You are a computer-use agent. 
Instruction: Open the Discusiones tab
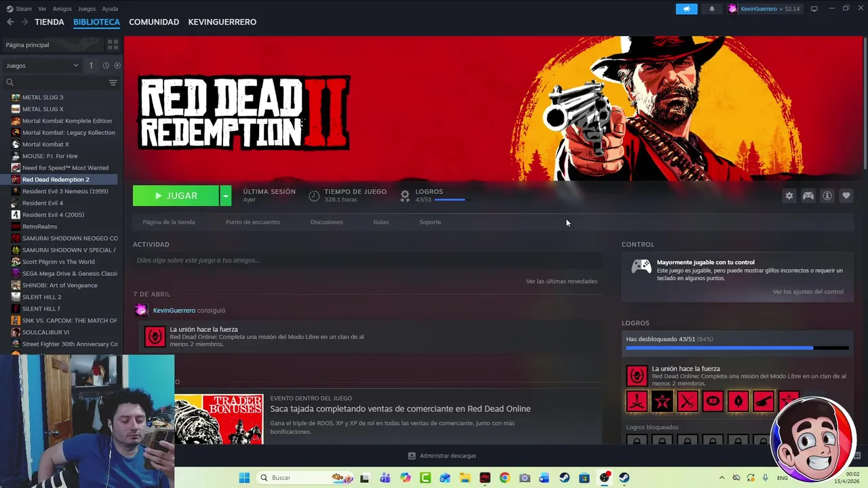click(327, 222)
